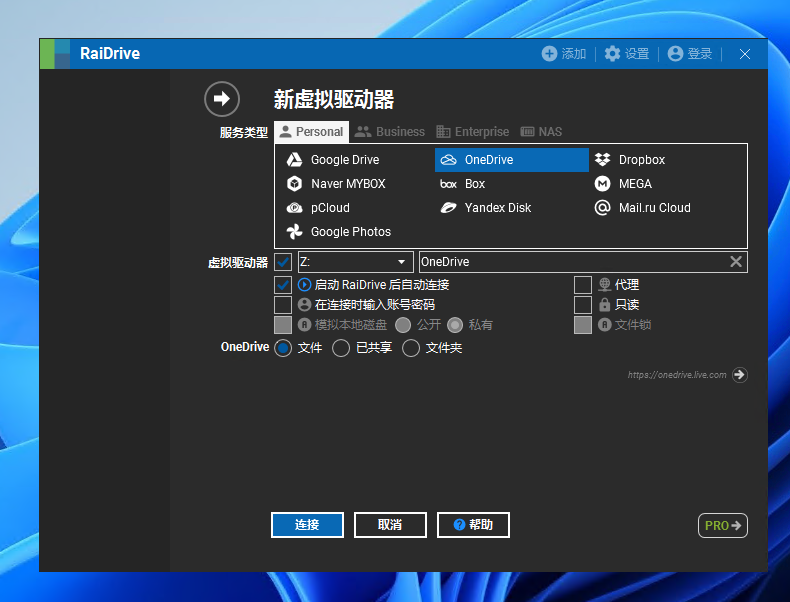Click the round arrow icon beside 新虚拟驱动器

point(222,99)
